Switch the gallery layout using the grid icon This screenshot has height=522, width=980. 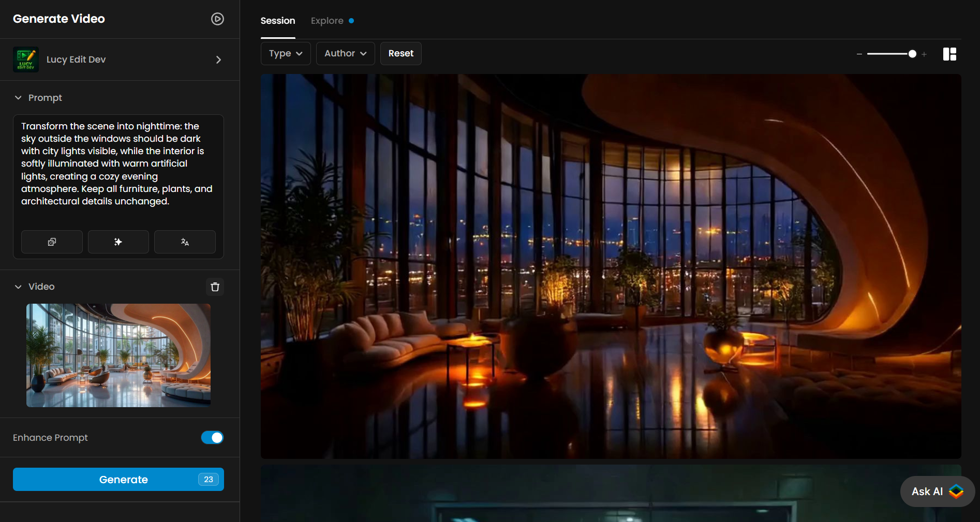[x=949, y=54]
